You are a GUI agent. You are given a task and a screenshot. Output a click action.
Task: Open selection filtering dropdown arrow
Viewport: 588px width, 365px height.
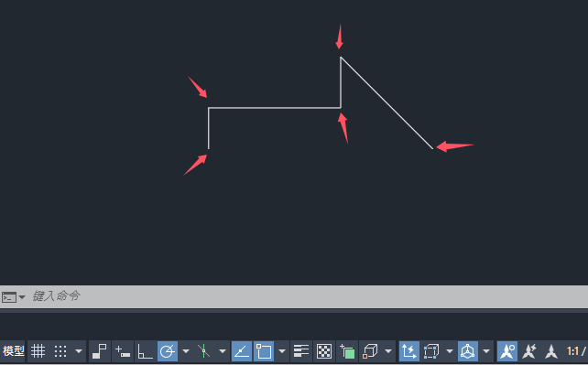[450, 351]
